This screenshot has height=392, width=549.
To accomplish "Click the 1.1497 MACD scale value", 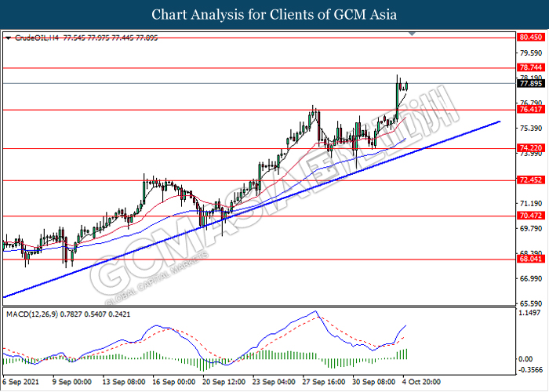I will point(531,313).
